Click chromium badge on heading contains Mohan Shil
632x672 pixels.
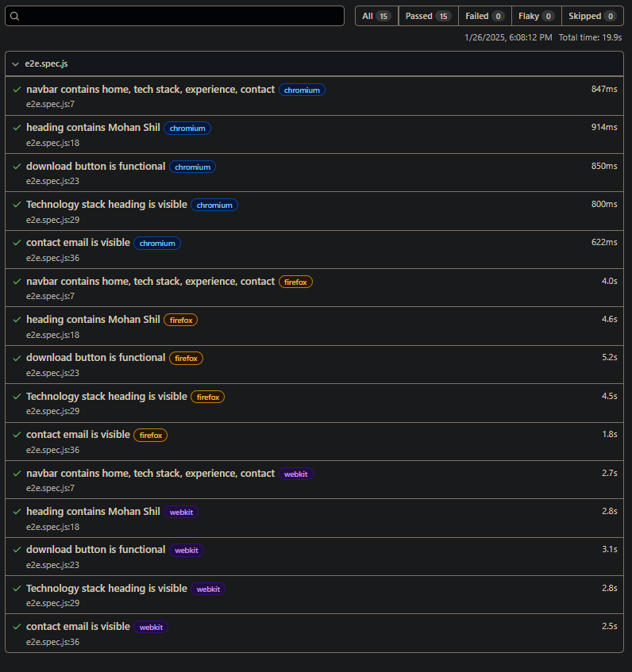click(187, 129)
